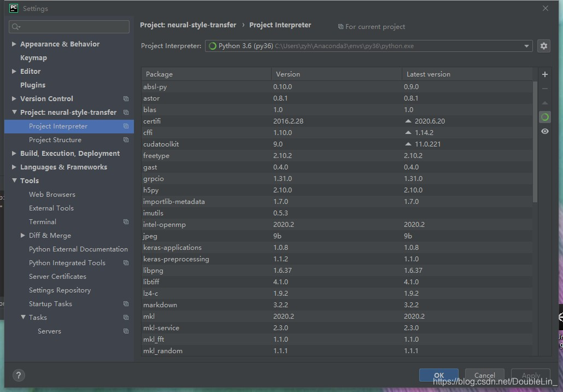This screenshot has height=392, width=563.
Task: Select the astor package row
Action: (337, 98)
